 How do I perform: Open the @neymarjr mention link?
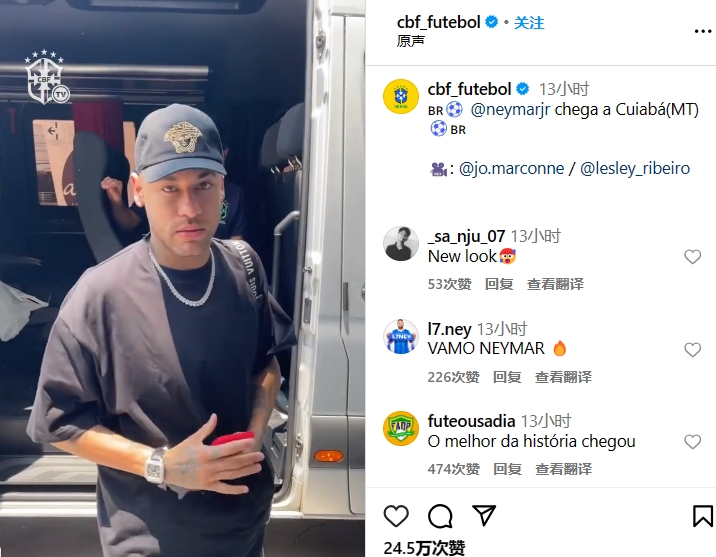(510, 110)
